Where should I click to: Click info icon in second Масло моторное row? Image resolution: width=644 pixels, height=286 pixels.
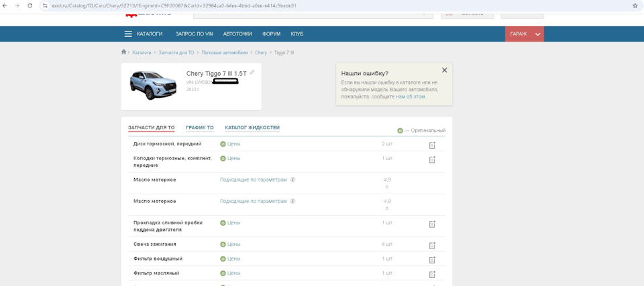292,202
